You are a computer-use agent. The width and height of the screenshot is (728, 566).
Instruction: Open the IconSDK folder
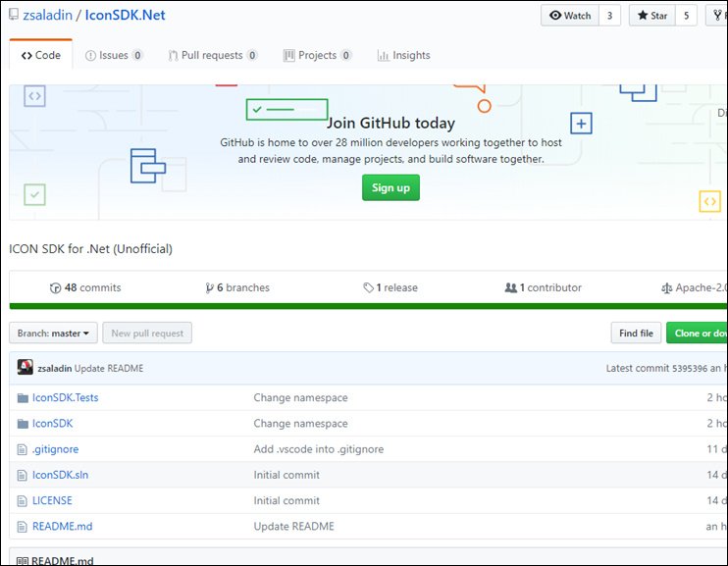tap(52, 424)
